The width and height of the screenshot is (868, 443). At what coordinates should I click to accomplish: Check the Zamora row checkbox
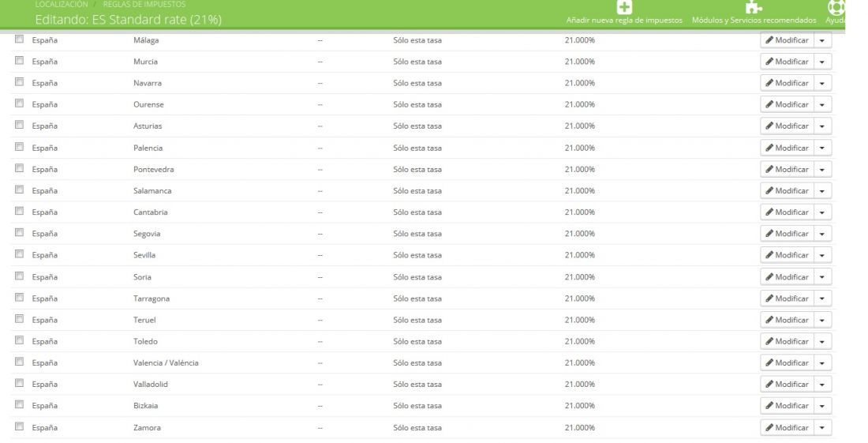[20, 426]
